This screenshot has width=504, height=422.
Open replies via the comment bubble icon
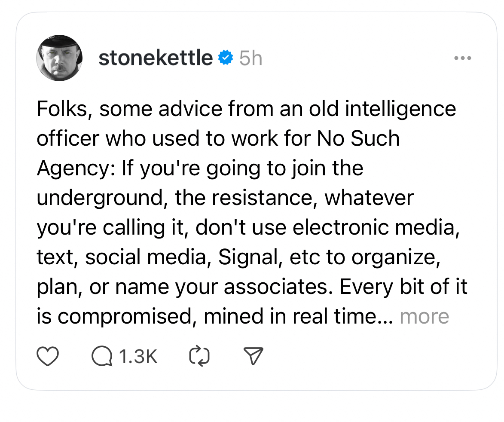click(x=101, y=357)
